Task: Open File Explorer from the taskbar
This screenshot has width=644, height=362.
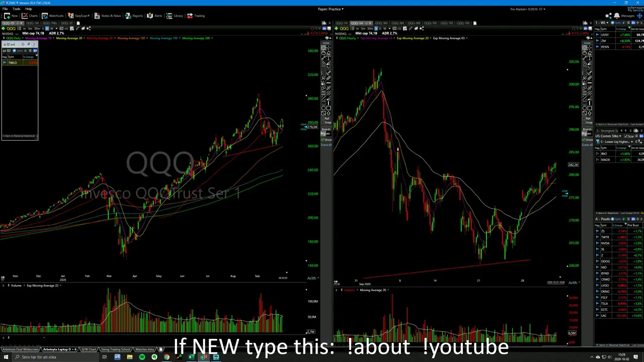Action: [x=129, y=357]
